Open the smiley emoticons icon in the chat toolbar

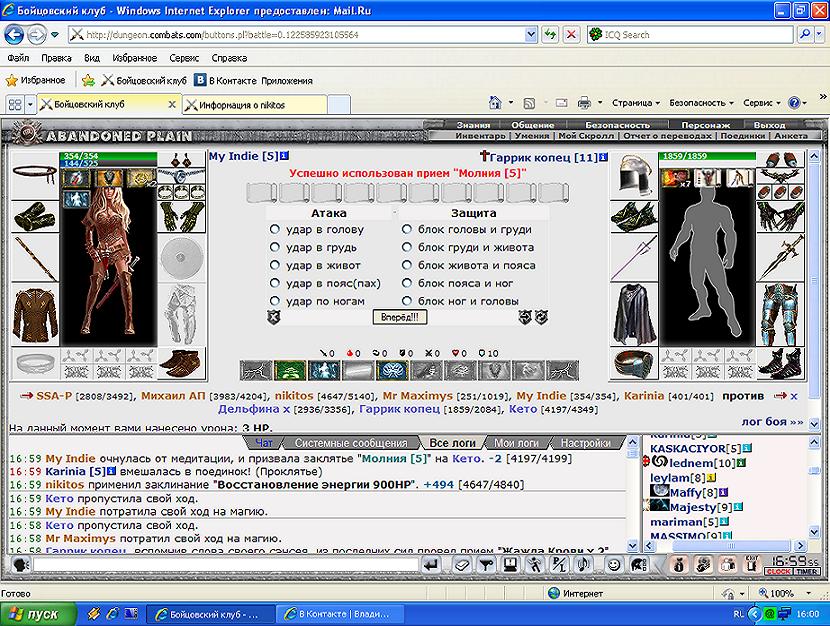[x=614, y=565]
